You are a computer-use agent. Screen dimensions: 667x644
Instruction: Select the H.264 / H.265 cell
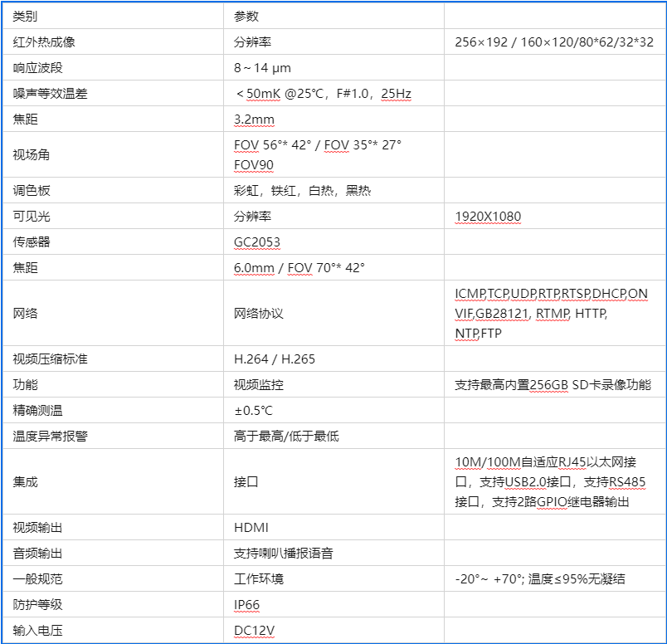275,359
